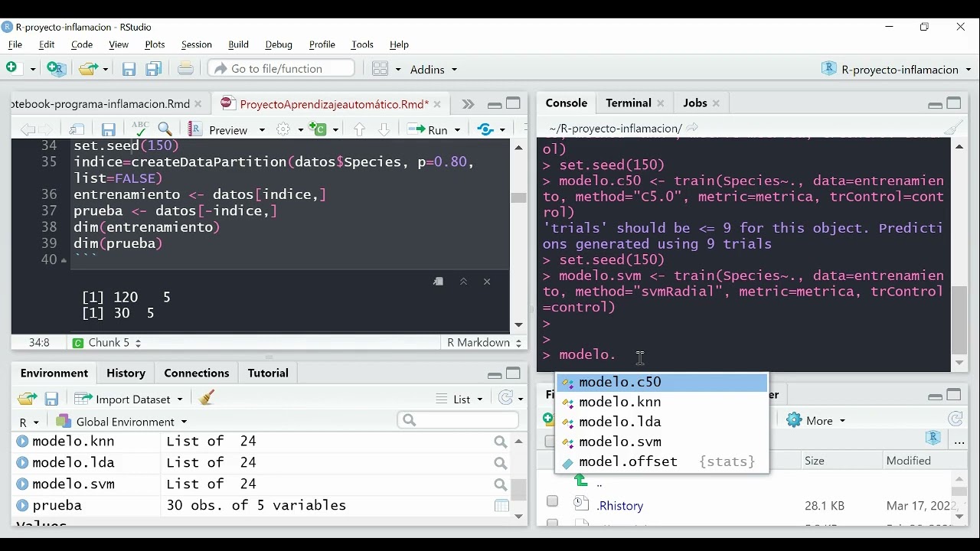The image size is (980, 551).
Task: Open More dropdown in Files pane
Action: [x=816, y=420]
